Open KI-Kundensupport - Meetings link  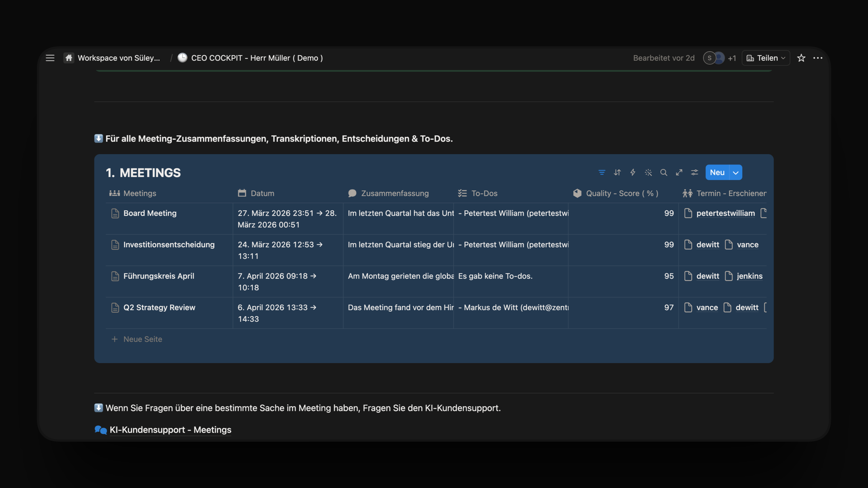tap(170, 430)
